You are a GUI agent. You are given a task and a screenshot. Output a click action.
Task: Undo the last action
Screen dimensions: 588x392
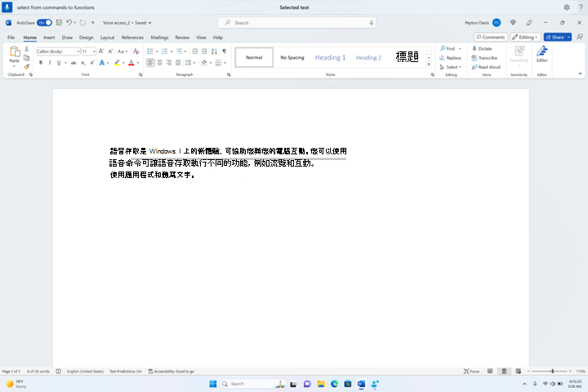click(x=69, y=23)
